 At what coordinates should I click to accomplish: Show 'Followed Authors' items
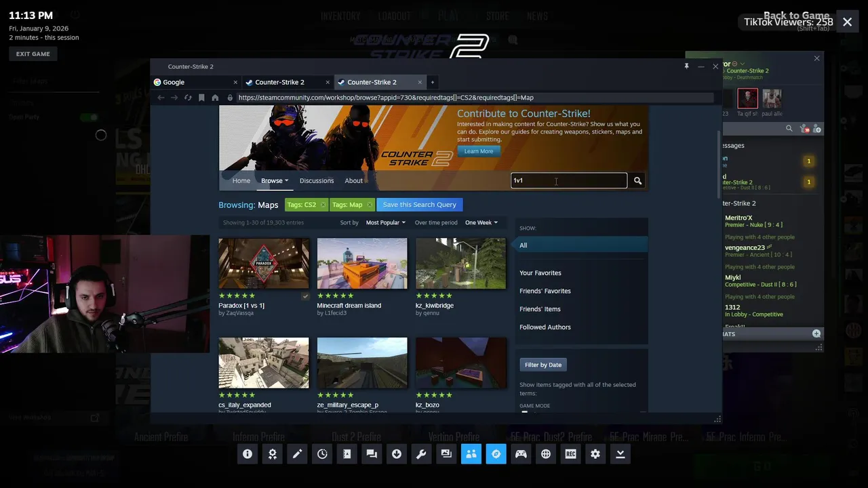545,327
